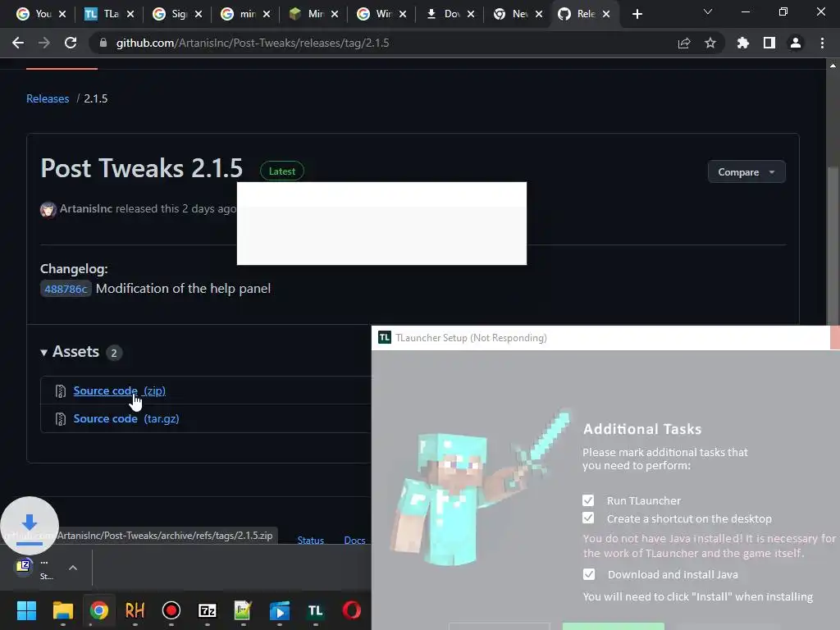
Task: Click the padlock site info icon
Action: [x=103, y=43]
